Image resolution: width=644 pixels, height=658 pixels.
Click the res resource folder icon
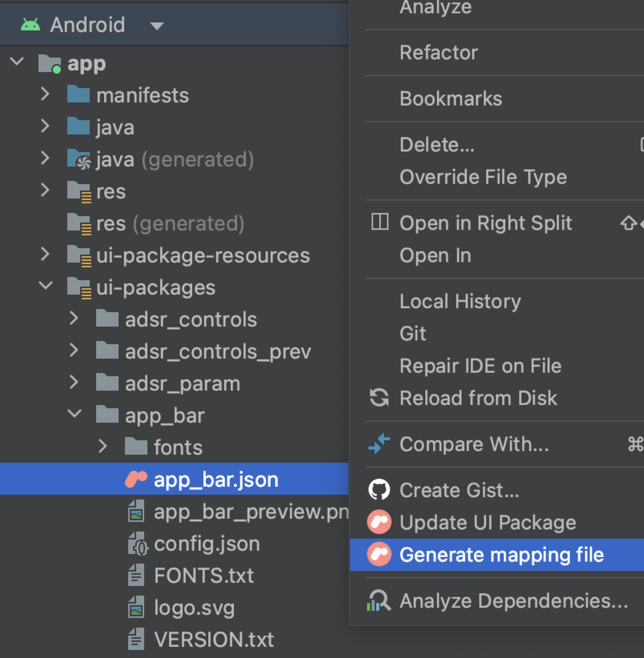click(79, 192)
